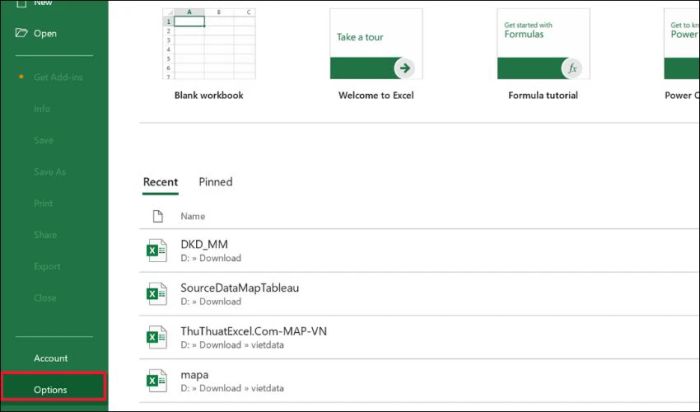Click the Excel icon beside DKD_MM
This screenshot has width=700, height=412.
tap(157, 250)
